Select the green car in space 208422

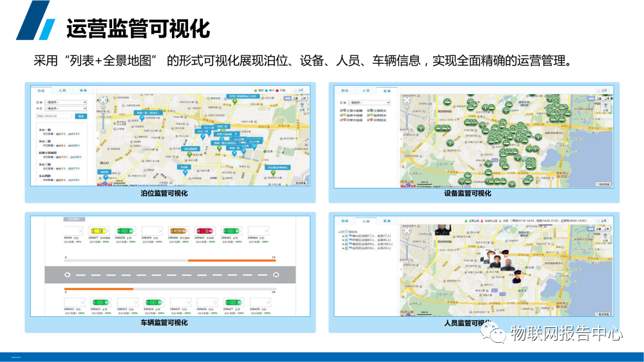tap(100, 303)
